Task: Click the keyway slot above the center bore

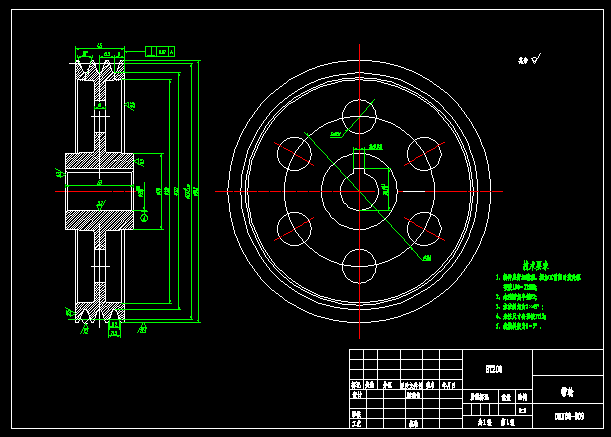Action: click(x=359, y=170)
